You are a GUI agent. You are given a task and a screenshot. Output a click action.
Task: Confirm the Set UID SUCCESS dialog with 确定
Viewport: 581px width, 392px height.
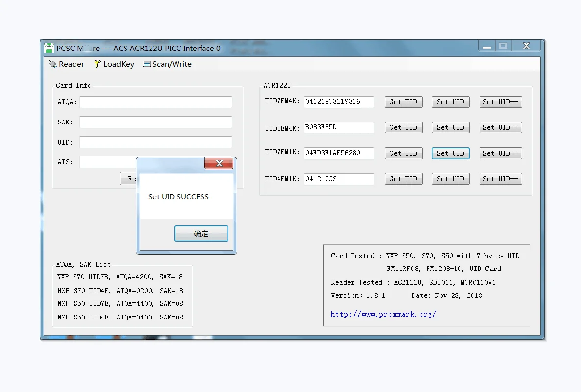[201, 234]
